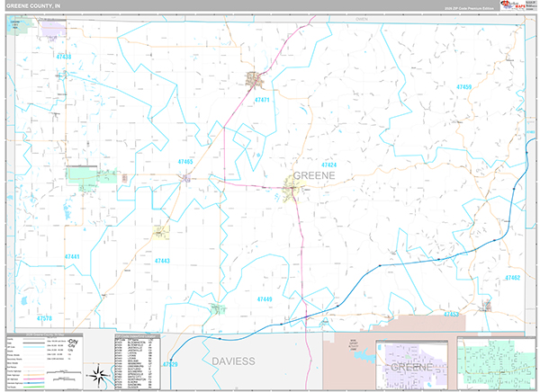Select ZIP code label 47441
This screenshot has width=540, height=392.
[x=72, y=257]
